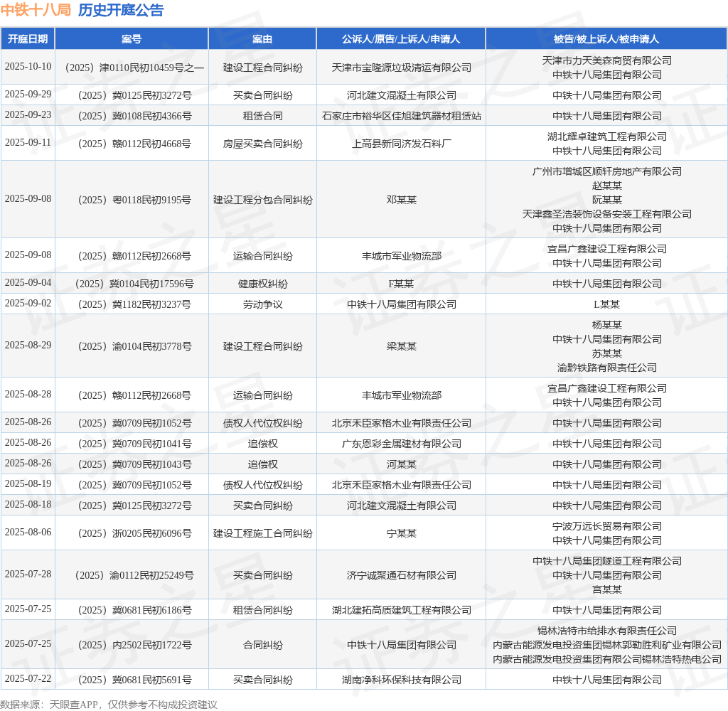Click the date cell '2025-09-02'
The width and height of the screenshot is (728, 711).
point(28,304)
